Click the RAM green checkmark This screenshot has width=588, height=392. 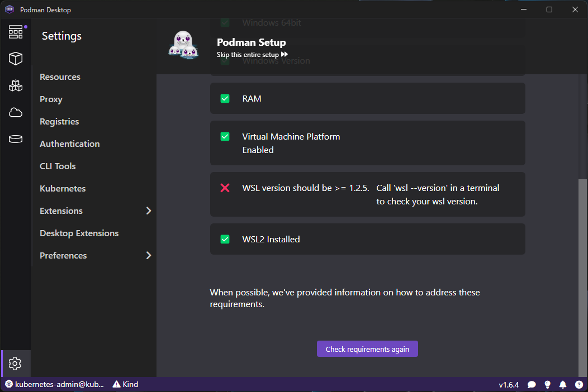tap(225, 99)
